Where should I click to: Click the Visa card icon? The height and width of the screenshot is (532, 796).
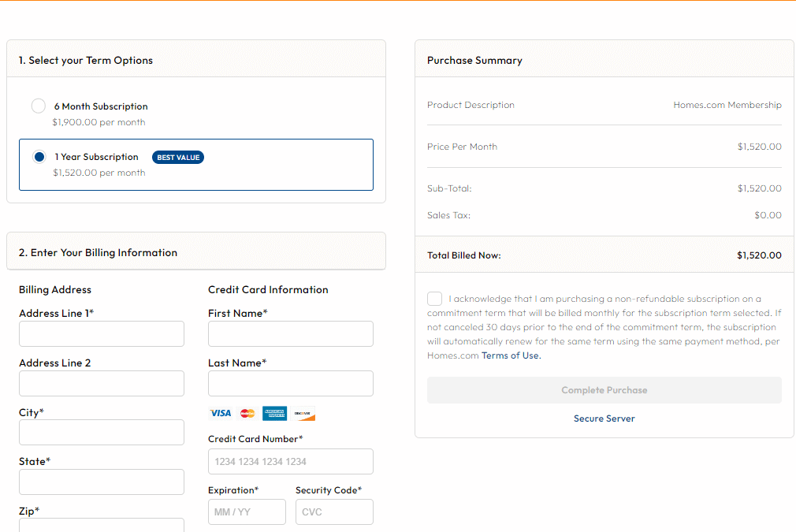(221, 413)
